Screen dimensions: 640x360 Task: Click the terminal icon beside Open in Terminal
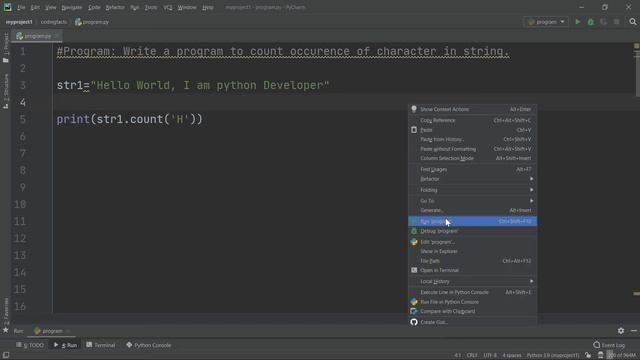[x=414, y=270]
